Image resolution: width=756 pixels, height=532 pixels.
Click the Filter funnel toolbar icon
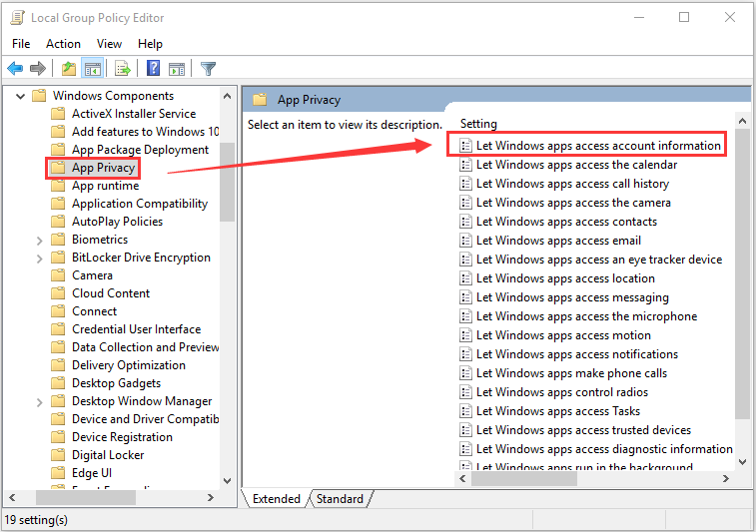pyautogui.click(x=208, y=69)
